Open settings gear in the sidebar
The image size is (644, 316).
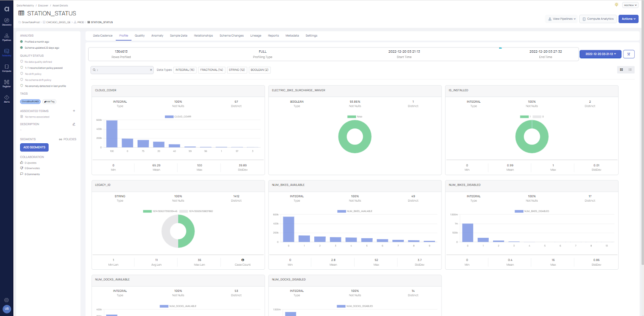(6, 300)
